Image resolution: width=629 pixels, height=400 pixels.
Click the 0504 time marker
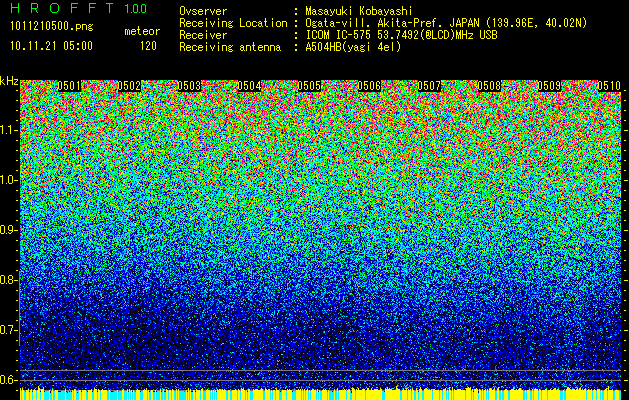tap(249, 86)
